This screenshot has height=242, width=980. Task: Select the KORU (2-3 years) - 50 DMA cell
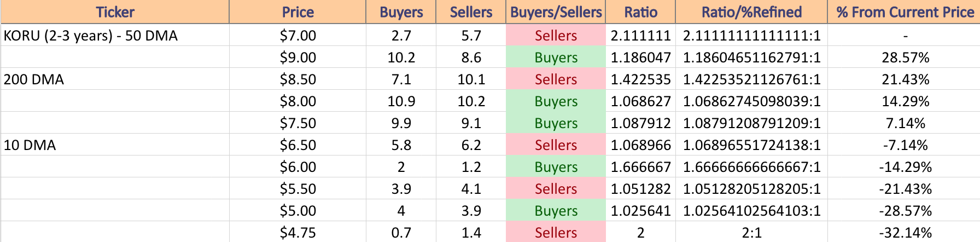click(115, 36)
